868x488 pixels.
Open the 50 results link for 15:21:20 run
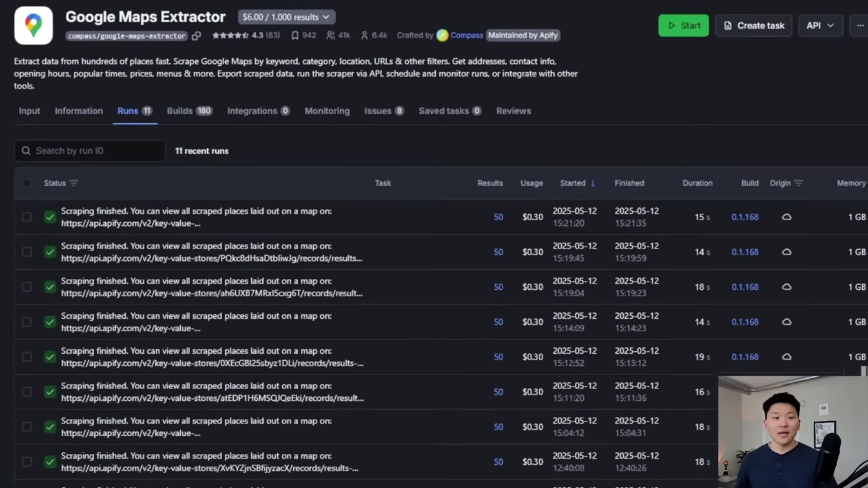(499, 217)
